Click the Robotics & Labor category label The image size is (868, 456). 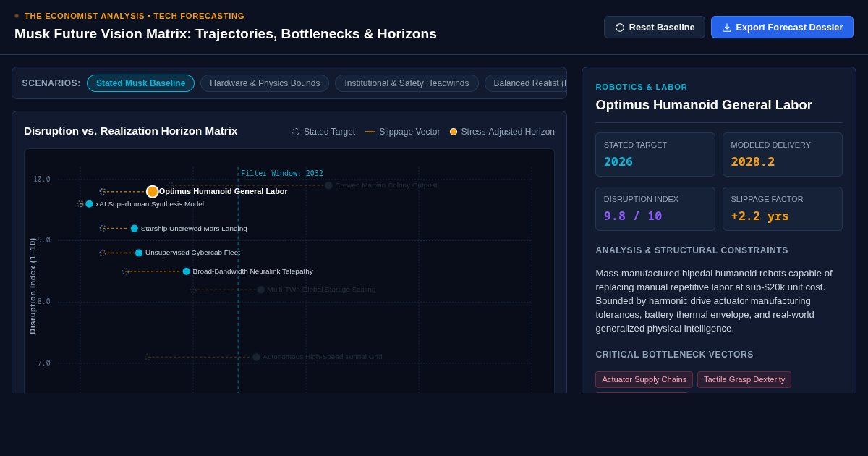(642, 87)
